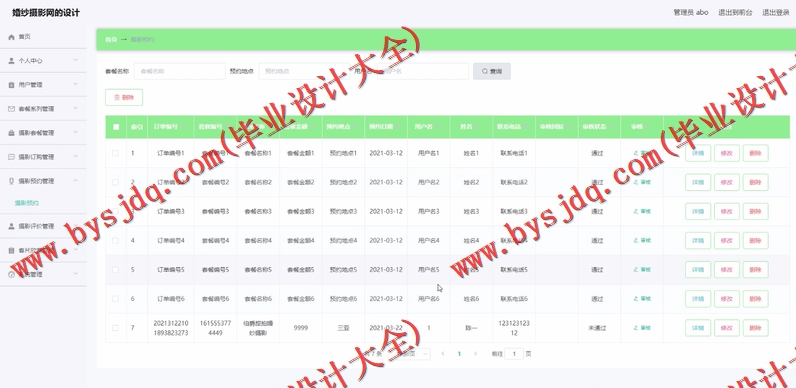Select page 1 in pagination
Viewport: 796px width, 388px height.
[459, 354]
